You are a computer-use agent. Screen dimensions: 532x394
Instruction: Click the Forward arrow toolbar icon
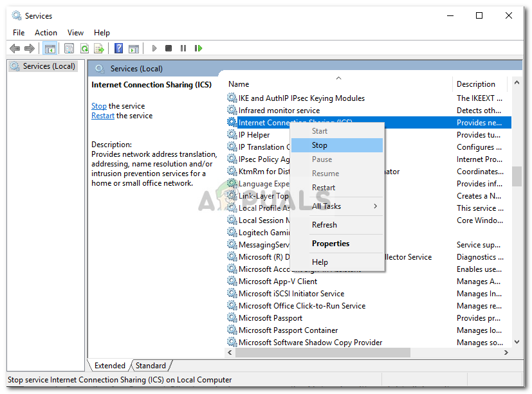point(30,48)
